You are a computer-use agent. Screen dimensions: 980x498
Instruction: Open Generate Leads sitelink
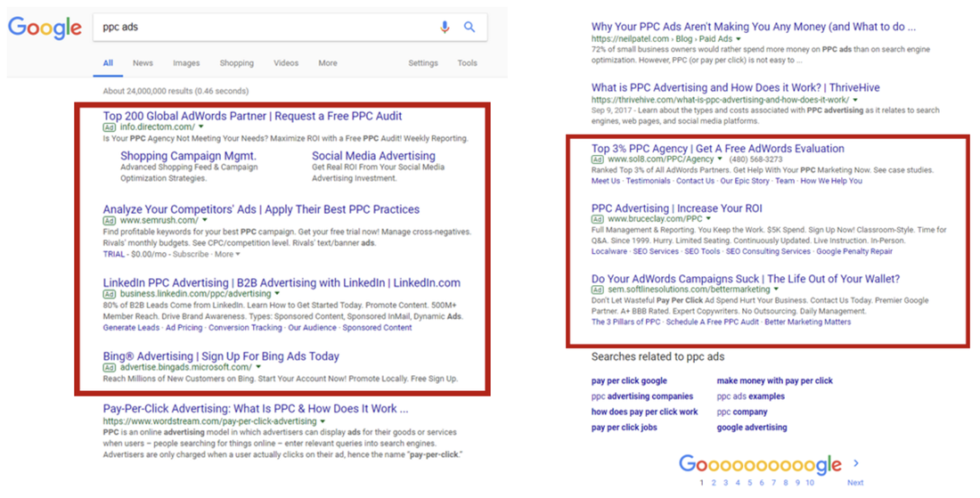coord(131,328)
